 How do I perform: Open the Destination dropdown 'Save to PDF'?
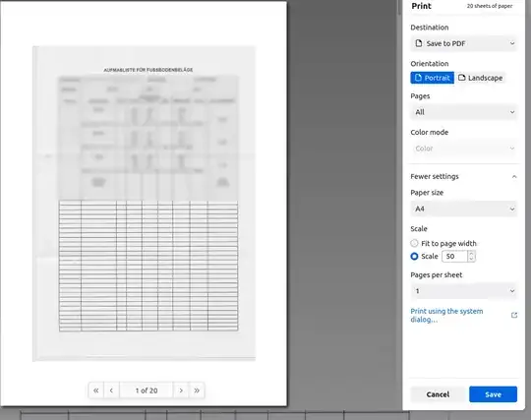464,43
